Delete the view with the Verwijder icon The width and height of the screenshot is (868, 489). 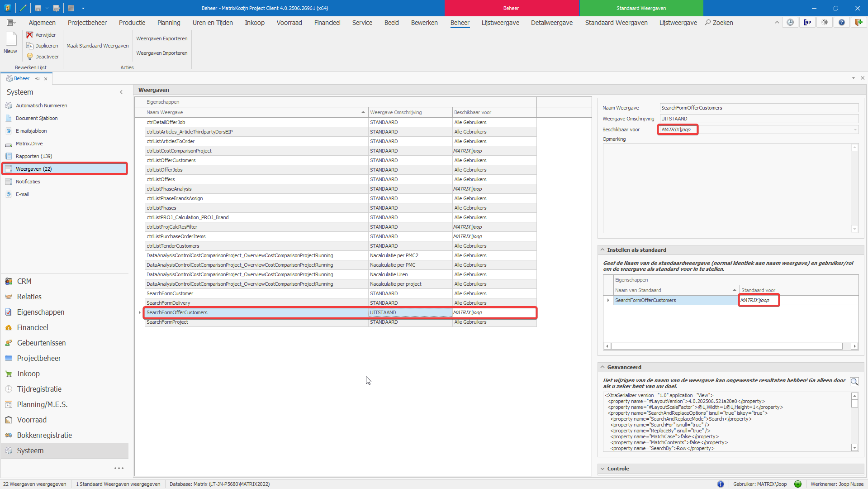point(30,35)
